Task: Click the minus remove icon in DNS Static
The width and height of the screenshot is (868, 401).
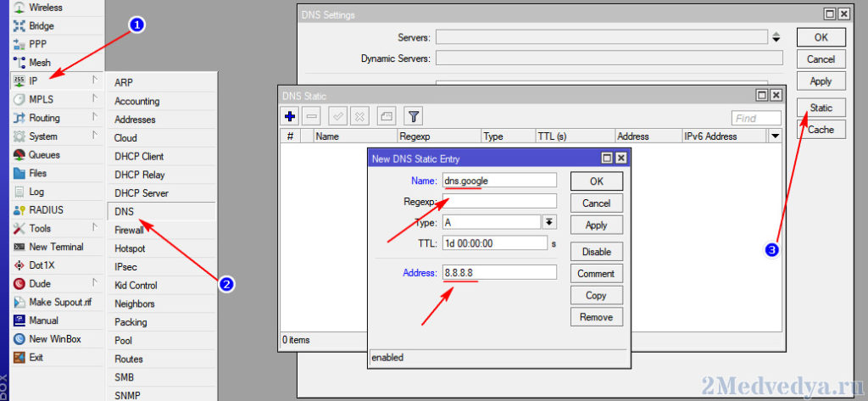Action: [312, 116]
